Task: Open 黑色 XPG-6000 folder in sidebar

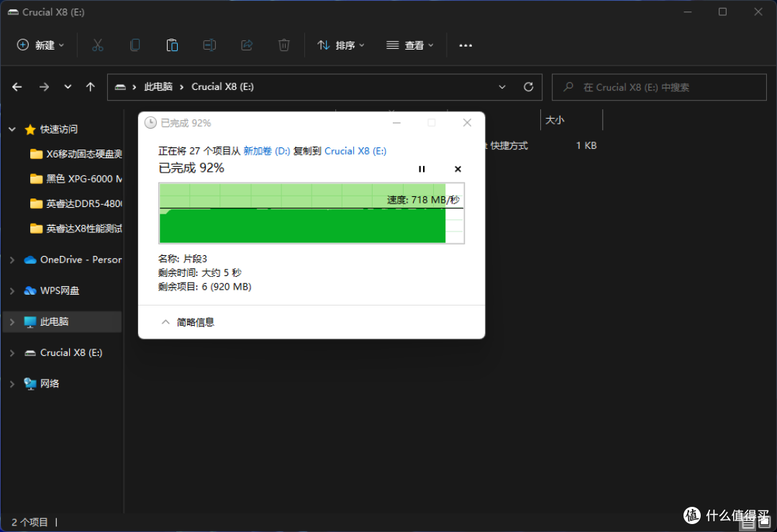Action: (76, 179)
